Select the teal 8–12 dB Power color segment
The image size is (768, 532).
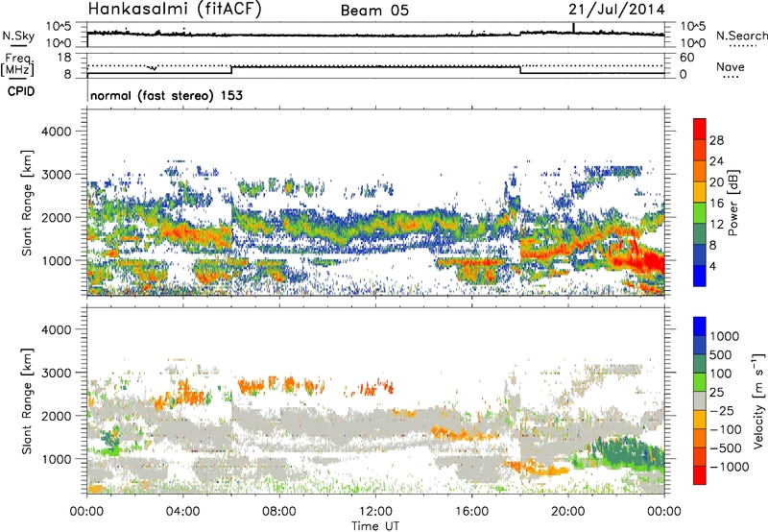point(700,233)
